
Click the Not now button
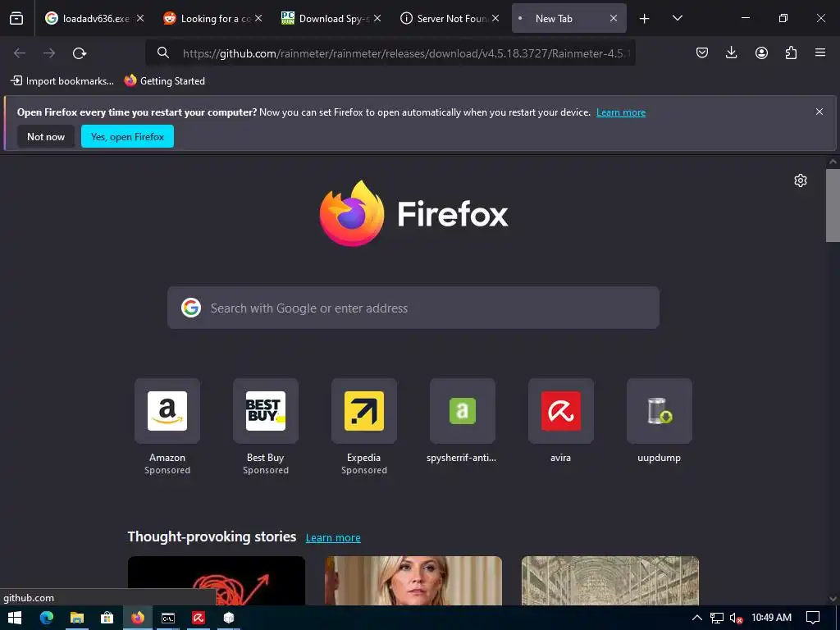point(46,137)
